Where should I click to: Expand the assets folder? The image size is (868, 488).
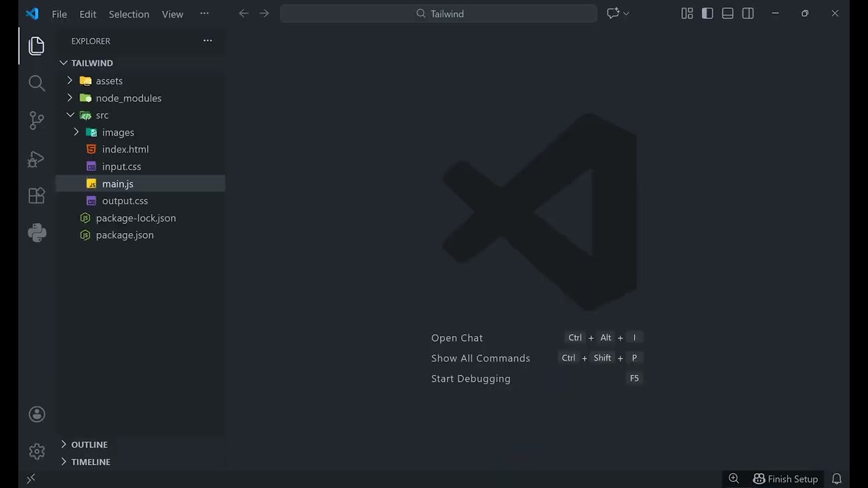(x=70, y=81)
